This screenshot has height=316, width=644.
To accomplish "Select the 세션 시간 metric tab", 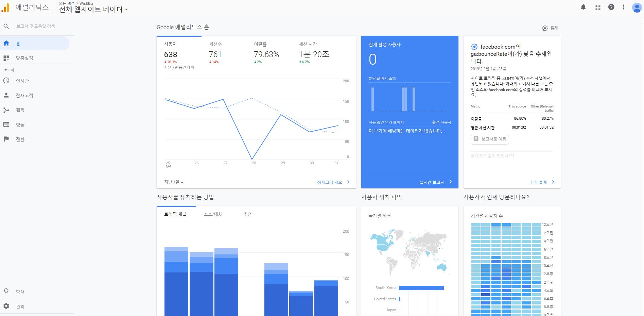I will [314, 53].
